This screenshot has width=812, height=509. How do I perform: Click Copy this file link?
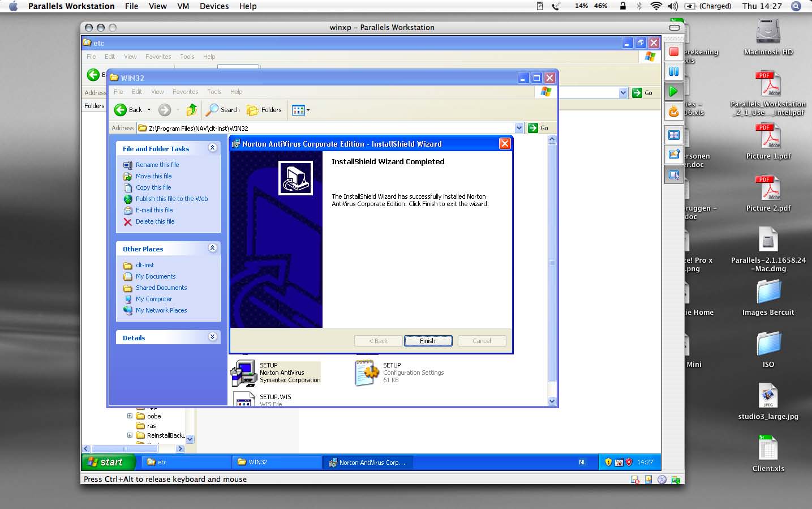[153, 187]
